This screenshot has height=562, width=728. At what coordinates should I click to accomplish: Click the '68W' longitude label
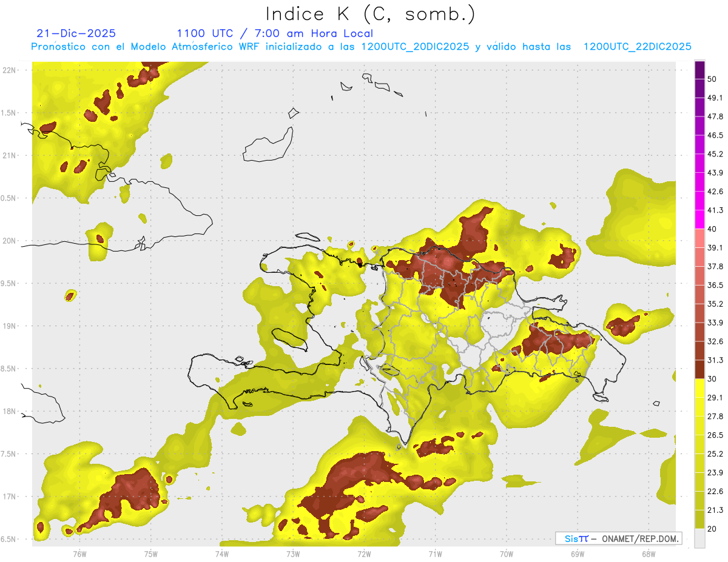649,554
